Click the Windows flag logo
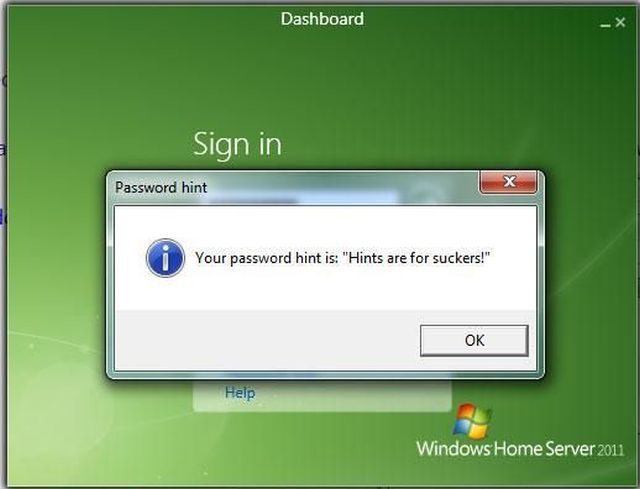Viewport: 640px width, 489px height. (x=472, y=422)
